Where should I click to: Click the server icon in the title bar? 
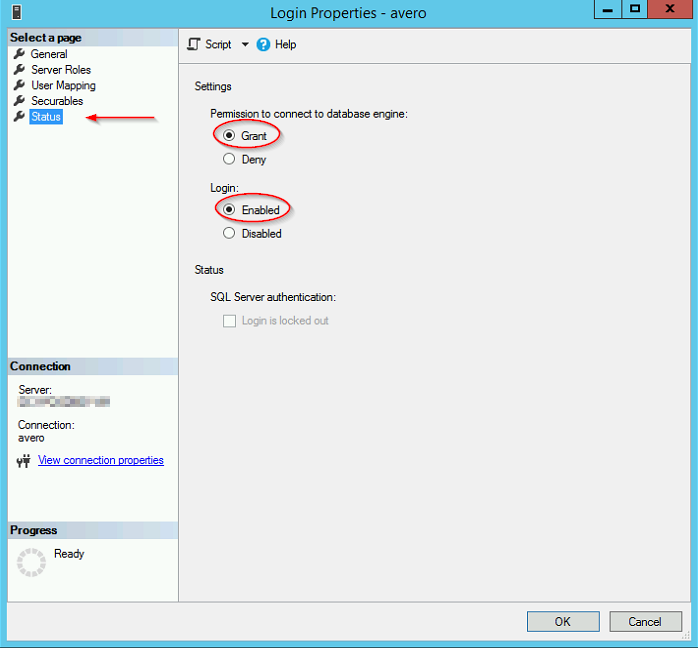[x=16, y=12]
